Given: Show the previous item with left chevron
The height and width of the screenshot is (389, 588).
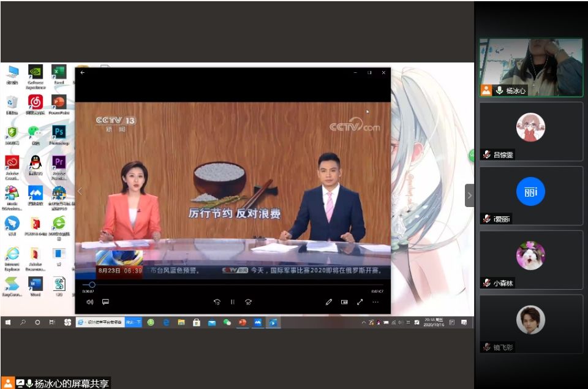Looking at the screenshot, I should (x=80, y=191).
